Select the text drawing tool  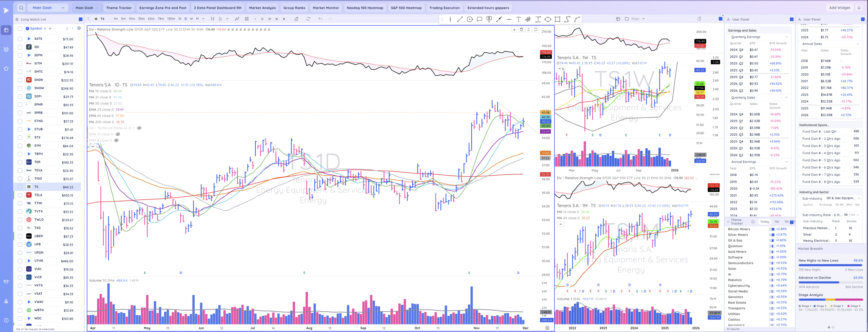pos(518,19)
